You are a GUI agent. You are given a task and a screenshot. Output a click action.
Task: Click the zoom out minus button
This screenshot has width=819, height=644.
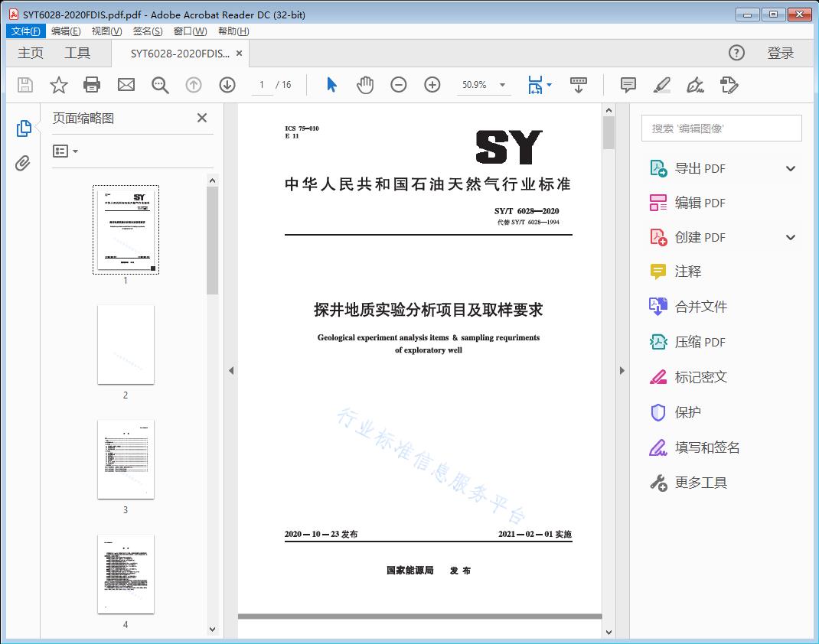[399, 85]
